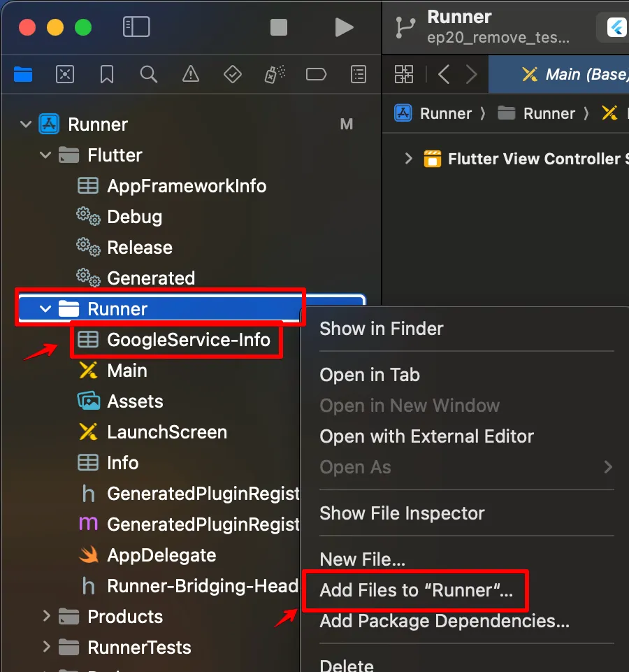Select the Main (Base) editor tab
The width and height of the screenshot is (629, 672).
[558, 74]
